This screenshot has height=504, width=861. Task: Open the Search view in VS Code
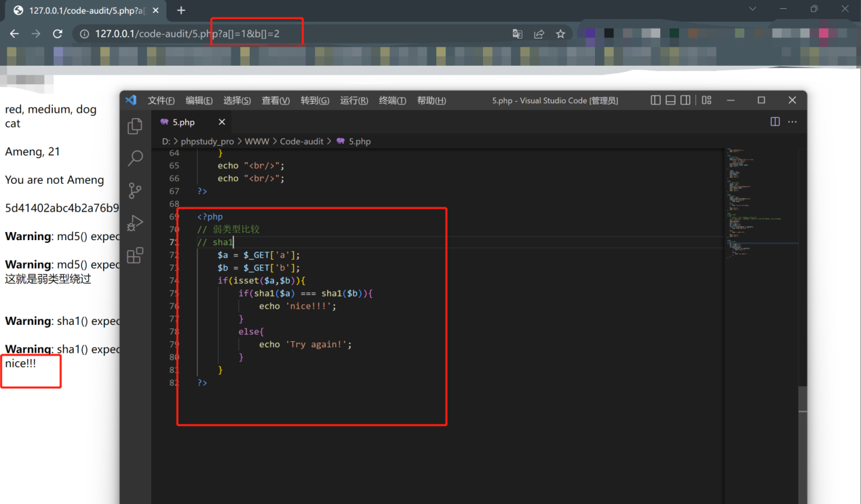(135, 158)
